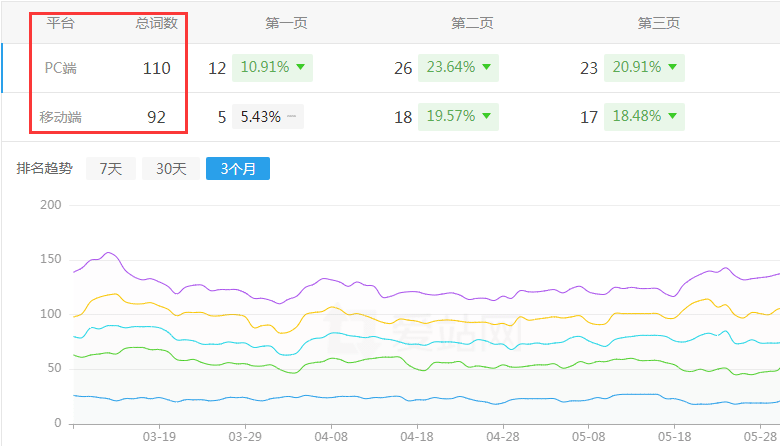780x446 pixels.
Task: Click the down arrow beside 19.57%
Action: click(x=486, y=117)
